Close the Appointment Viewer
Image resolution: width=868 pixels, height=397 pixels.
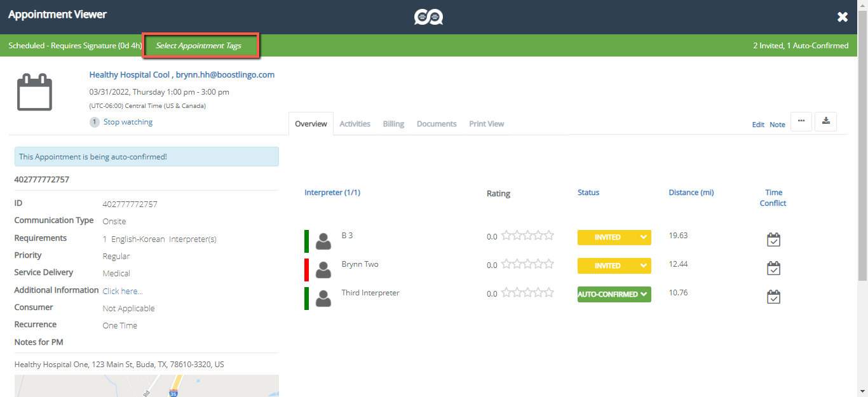point(843,17)
